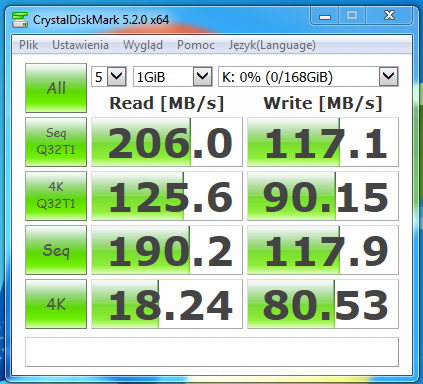The width and height of the screenshot is (423, 384).
Task: Click the 4K write result 80.53
Action: point(323,304)
